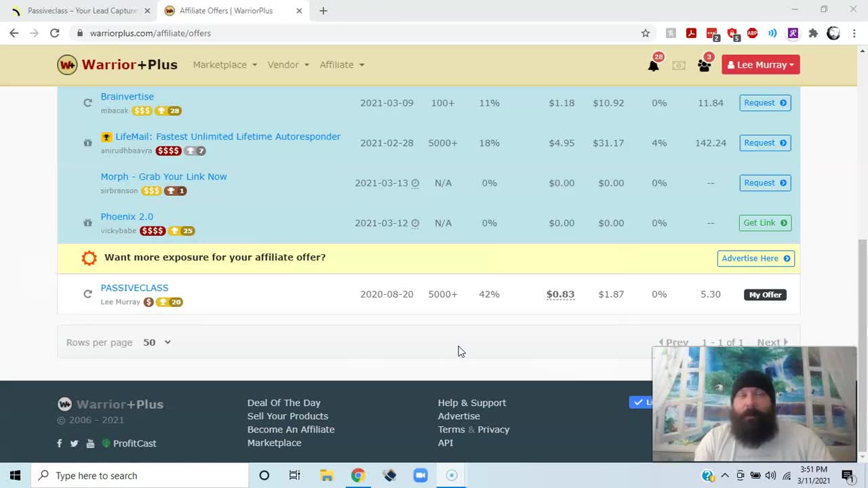The height and width of the screenshot is (488, 868).
Task: Open the Windows action center
Action: point(847,475)
